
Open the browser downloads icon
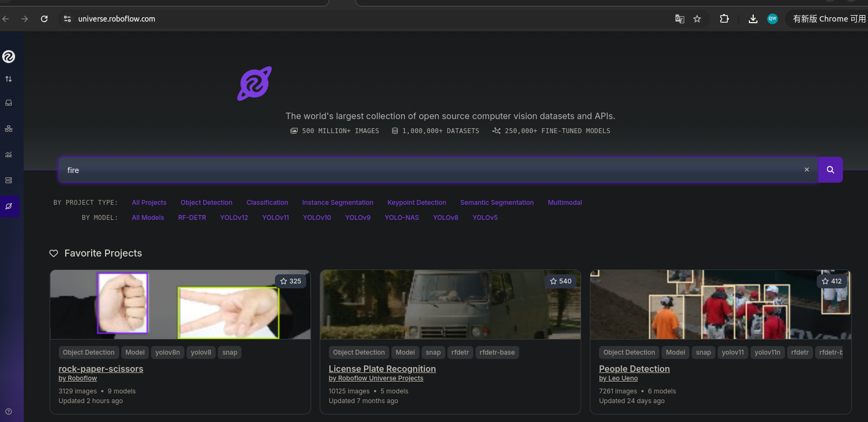pyautogui.click(x=753, y=19)
